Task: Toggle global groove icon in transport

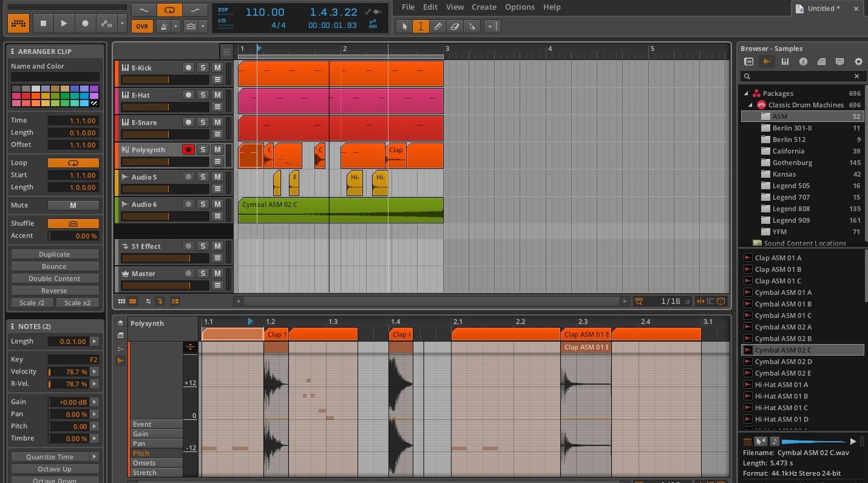Action: [191, 26]
